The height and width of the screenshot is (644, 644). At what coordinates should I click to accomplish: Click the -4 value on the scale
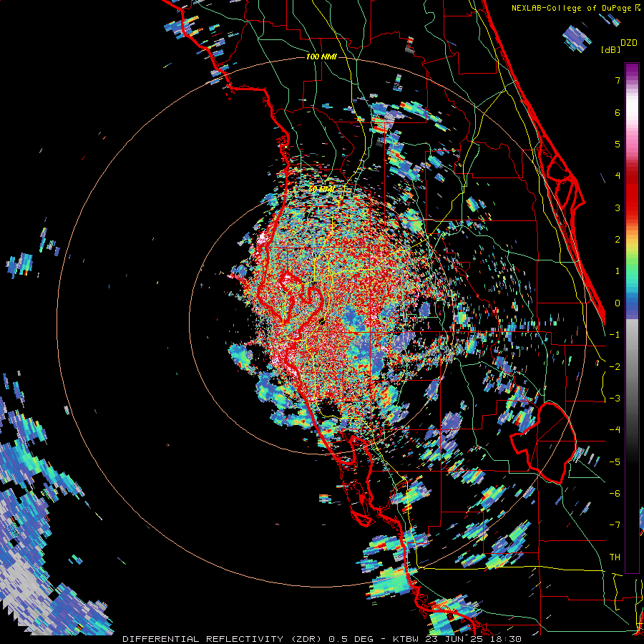click(x=615, y=430)
